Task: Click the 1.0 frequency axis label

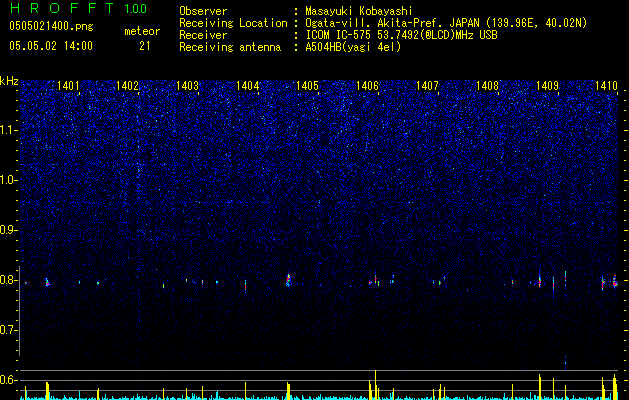Action: pos(8,180)
